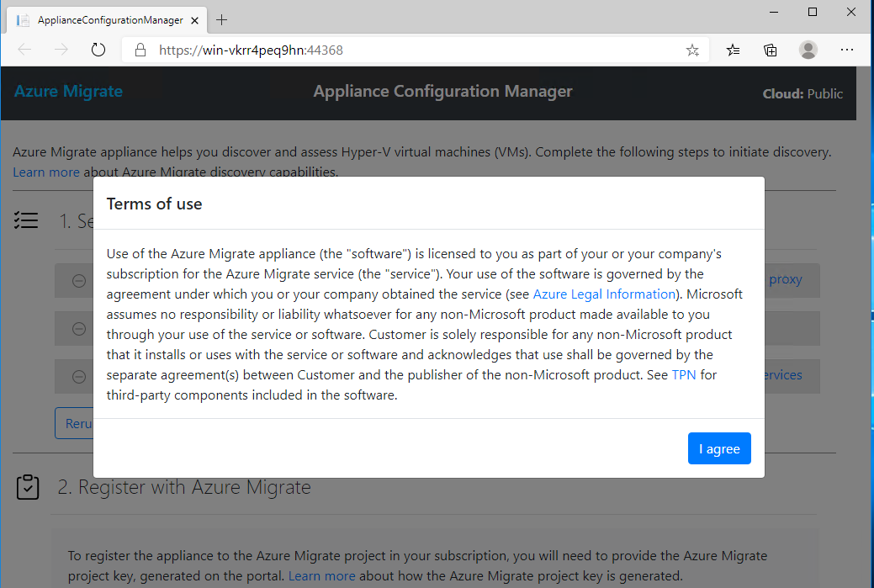874x588 pixels.
Task: Click the browser Refresh icon
Action: point(98,50)
